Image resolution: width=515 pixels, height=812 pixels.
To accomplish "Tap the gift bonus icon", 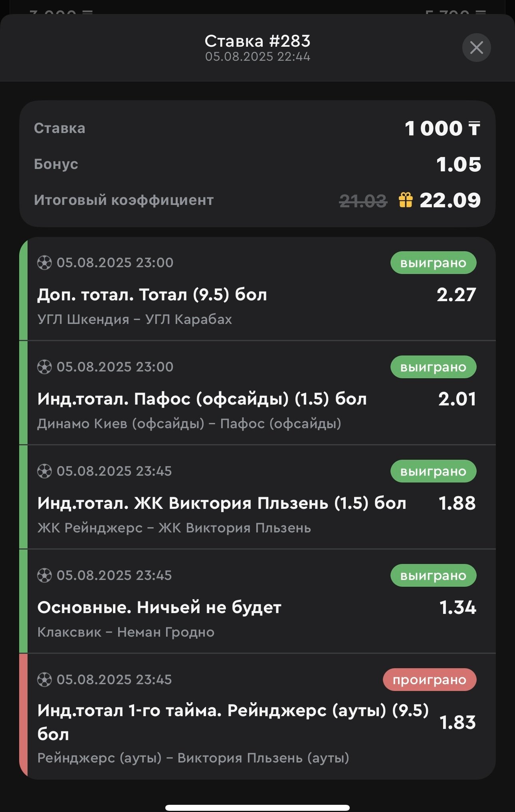I will tap(405, 200).
